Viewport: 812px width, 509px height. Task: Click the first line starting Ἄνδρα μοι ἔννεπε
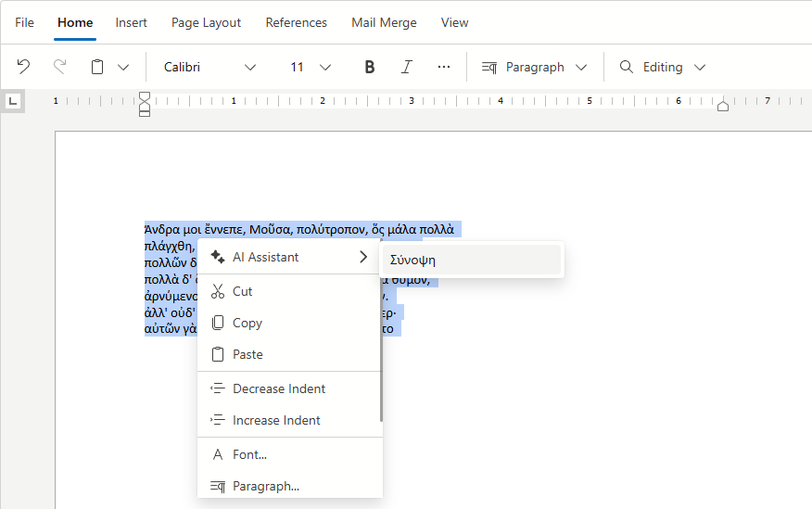(x=299, y=229)
